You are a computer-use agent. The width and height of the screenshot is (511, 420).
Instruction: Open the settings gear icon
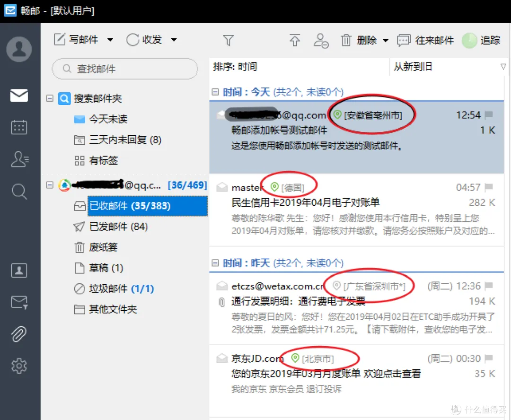(x=19, y=366)
